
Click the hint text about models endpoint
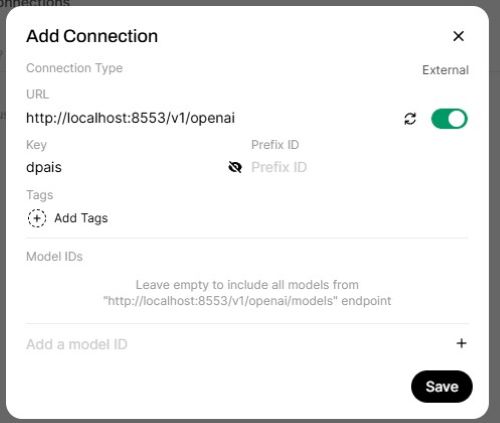(x=247, y=293)
